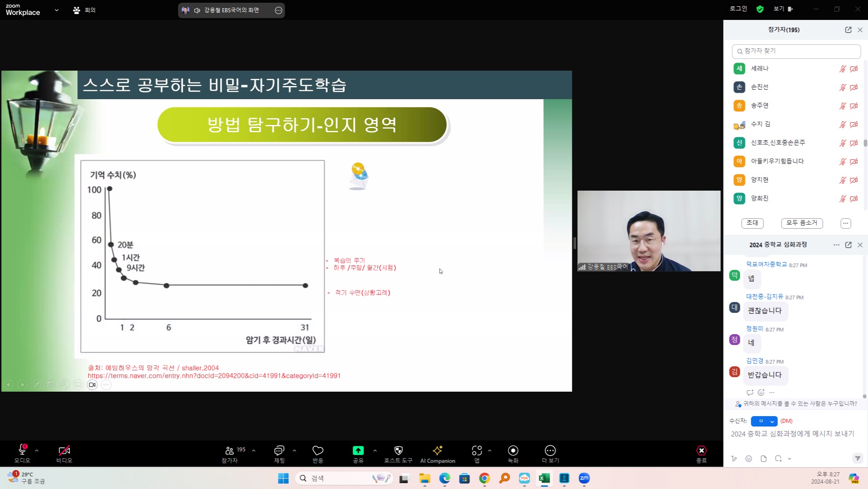
Task: Toggle mute for participant 양지현
Action: click(843, 180)
